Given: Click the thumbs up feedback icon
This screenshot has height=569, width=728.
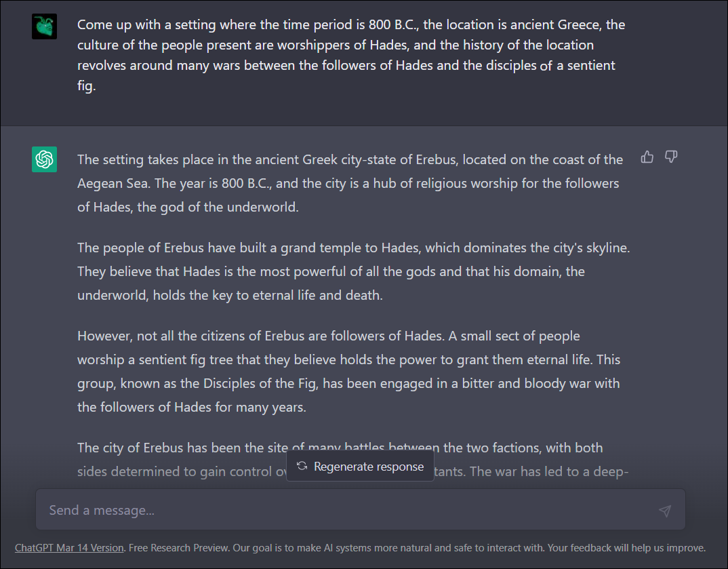Looking at the screenshot, I should coord(647,157).
